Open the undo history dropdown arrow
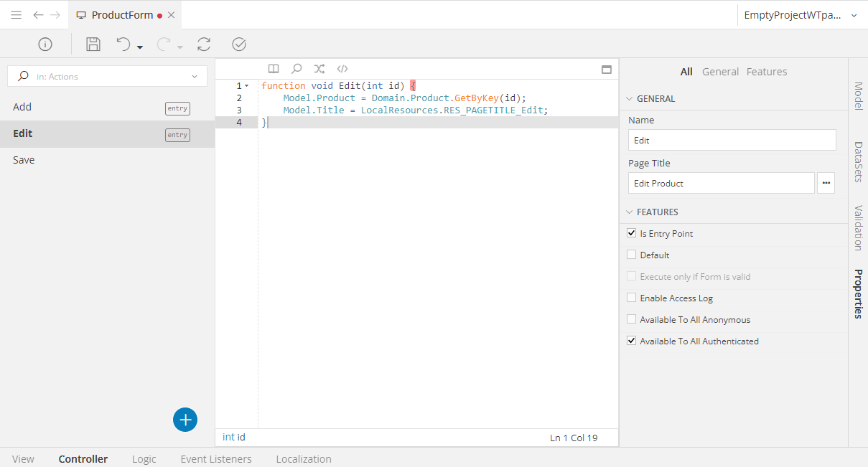 [x=140, y=47]
